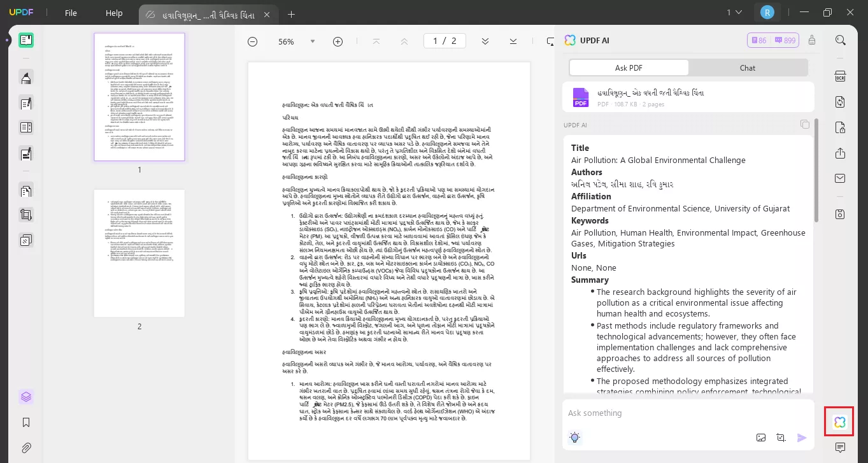
Task: Open the Convert PDF tool
Action: pyautogui.click(x=841, y=102)
